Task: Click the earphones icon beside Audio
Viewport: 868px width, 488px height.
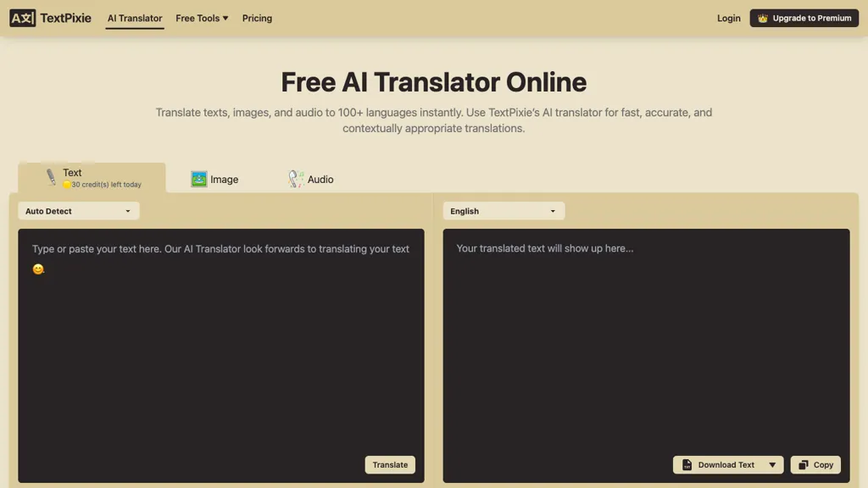Action: point(295,179)
